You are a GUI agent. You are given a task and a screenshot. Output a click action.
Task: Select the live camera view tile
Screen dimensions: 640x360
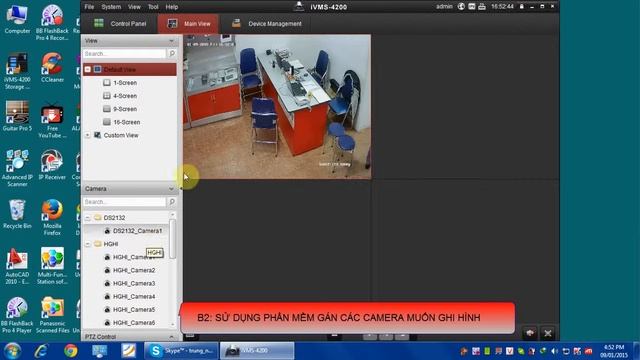click(277, 107)
